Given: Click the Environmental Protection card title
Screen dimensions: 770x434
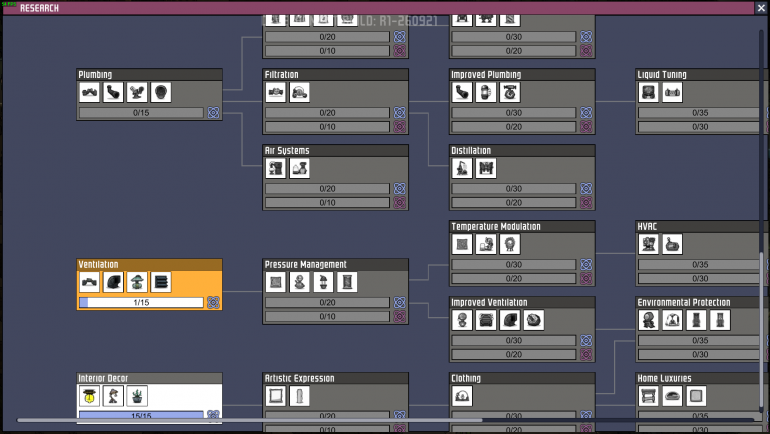Looking at the screenshot, I should (x=684, y=302).
